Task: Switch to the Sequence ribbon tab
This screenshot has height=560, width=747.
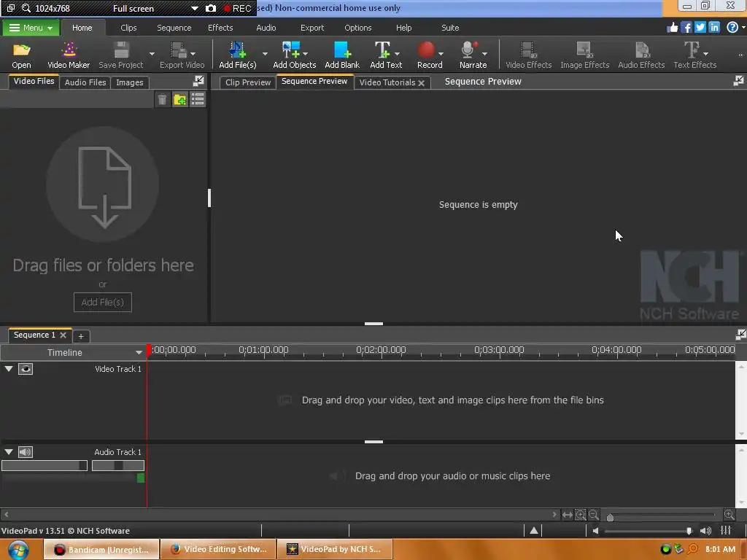Action: coord(174,28)
